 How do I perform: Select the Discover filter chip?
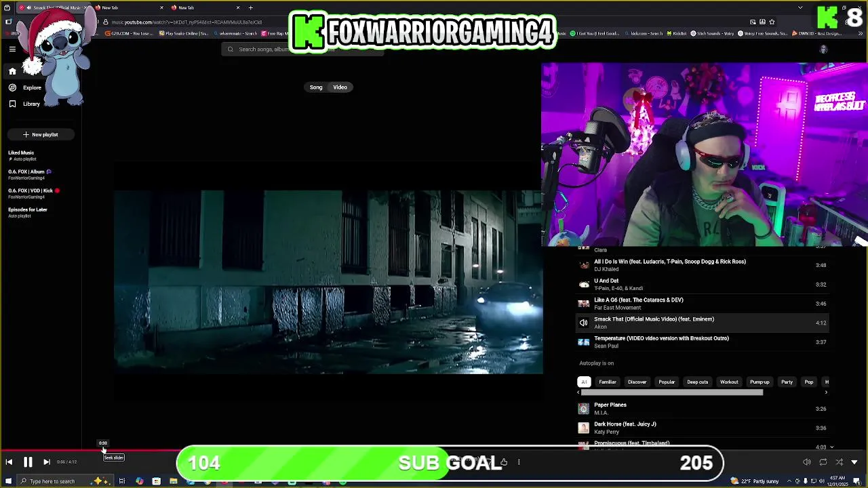637,382
